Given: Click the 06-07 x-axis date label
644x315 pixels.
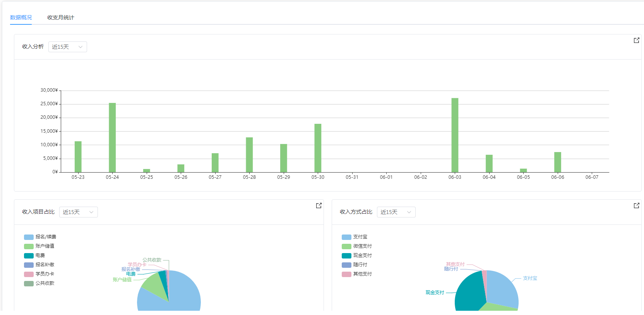Looking at the screenshot, I should (x=592, y=177).
